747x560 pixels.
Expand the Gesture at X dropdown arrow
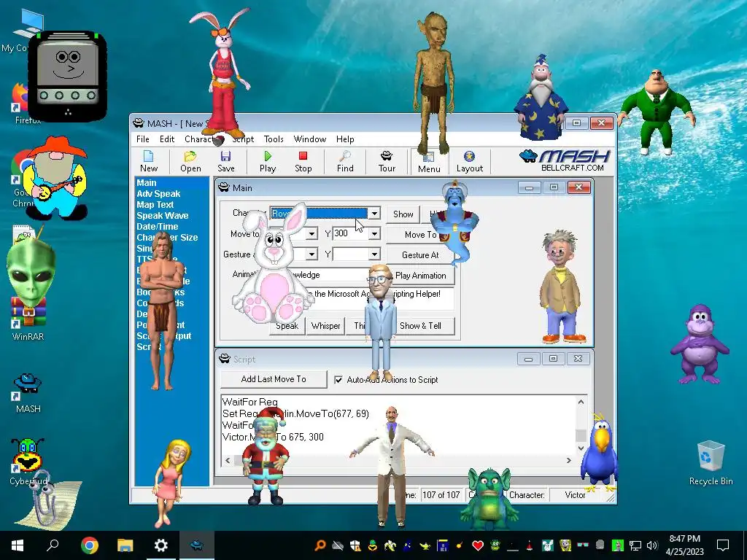point(311,254)
